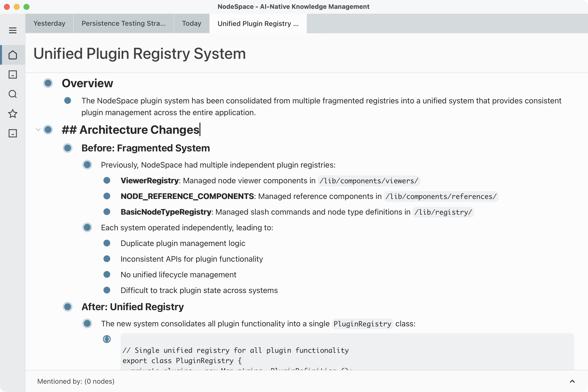Click the bullet beside the ViewerRegistry item
This screenshot has height=392, width=588.
click(107, 181)
